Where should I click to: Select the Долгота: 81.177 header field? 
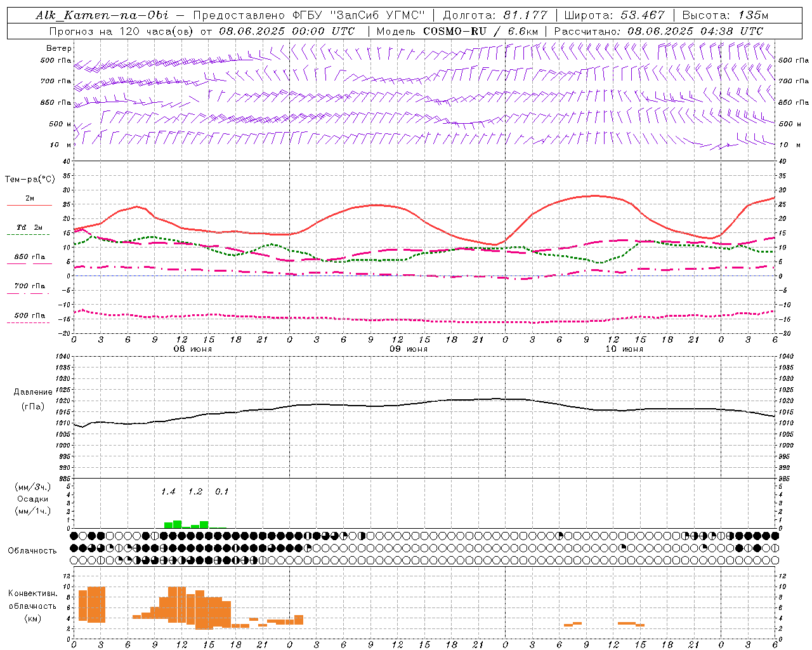[x=495, y=15]
